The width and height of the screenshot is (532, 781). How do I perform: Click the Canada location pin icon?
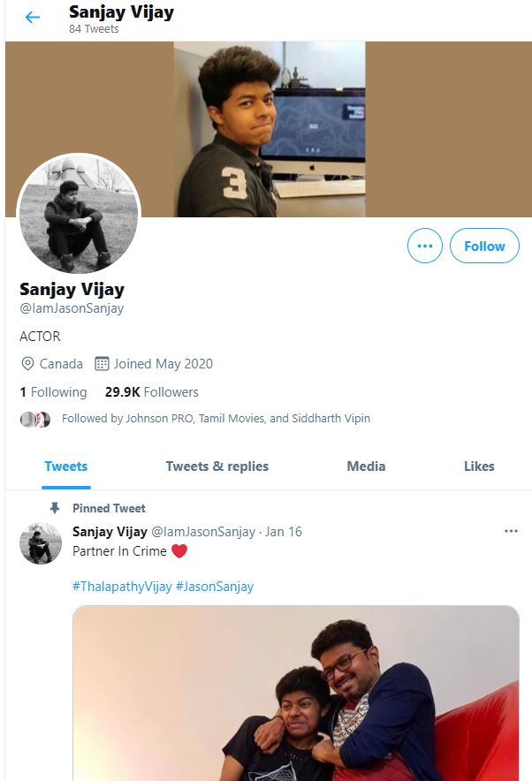(27, 364)
